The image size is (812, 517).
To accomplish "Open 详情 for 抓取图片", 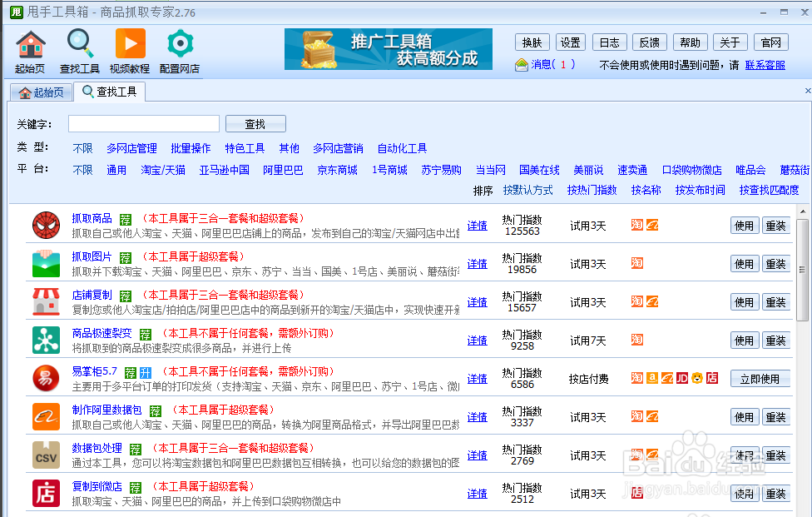I will [477, 263].
